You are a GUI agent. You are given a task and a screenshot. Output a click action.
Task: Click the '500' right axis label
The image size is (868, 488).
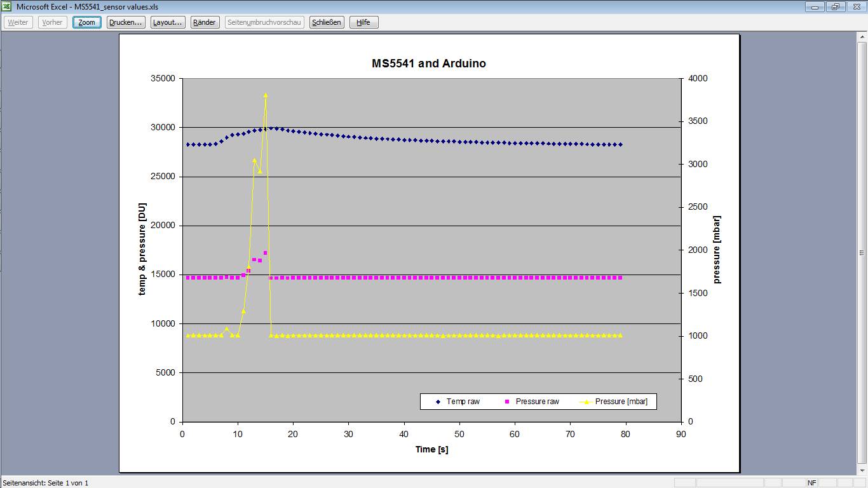point(695,379)
